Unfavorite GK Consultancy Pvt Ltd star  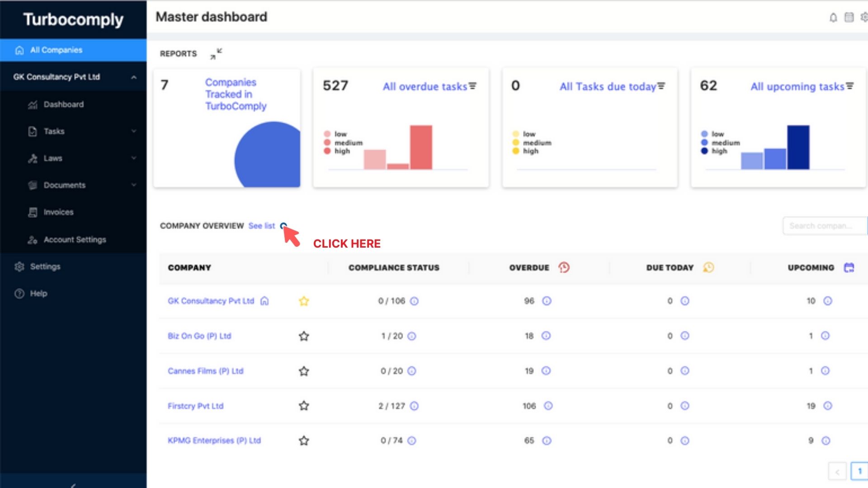pyautogui.click(x=304, y=301)
